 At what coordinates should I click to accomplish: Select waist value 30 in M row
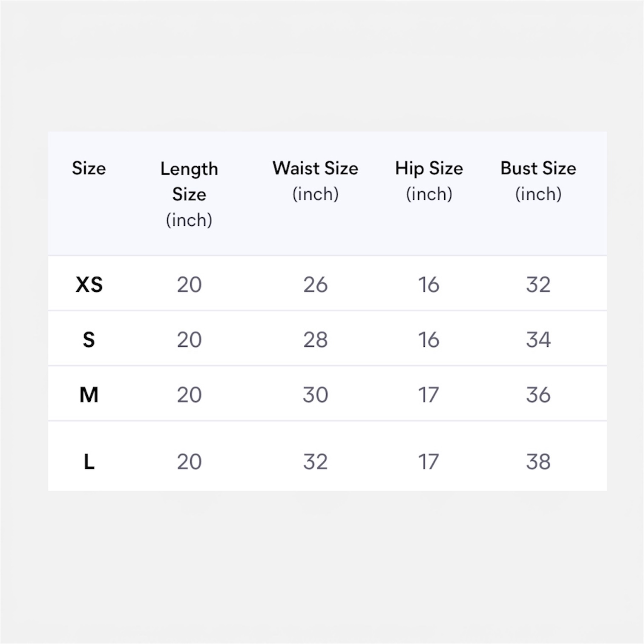[x=315, y=395]
